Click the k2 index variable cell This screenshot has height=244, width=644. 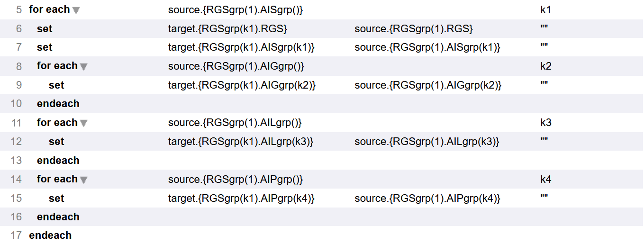pyautogui.click(x=546, y=66)
